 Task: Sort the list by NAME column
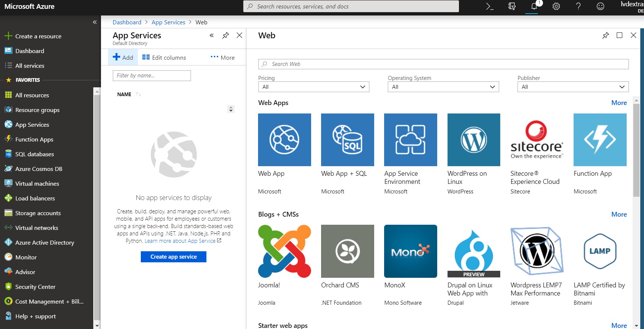124,94
